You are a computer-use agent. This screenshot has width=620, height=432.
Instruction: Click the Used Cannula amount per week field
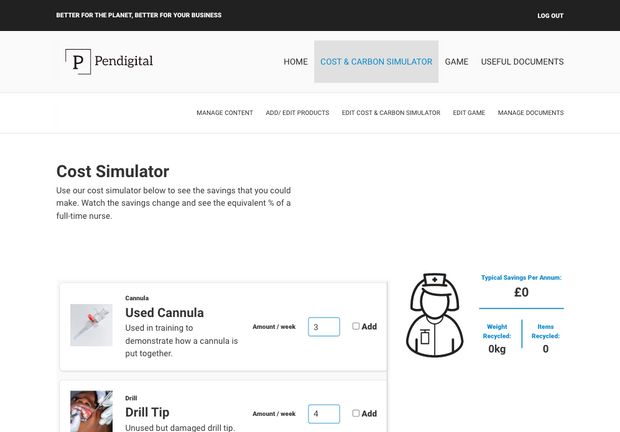pyautogui.click(x=323, y=327)
